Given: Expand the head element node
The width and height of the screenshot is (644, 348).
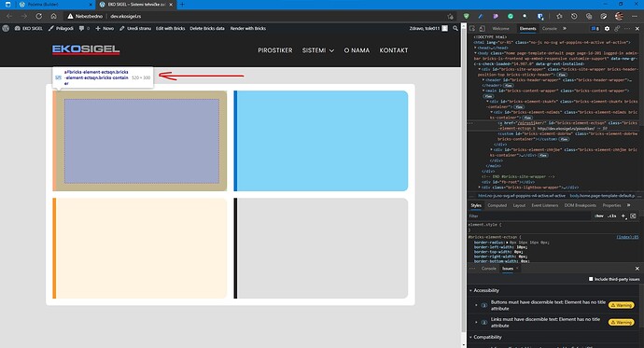Looking at the screenshot, I should click(476, 48).
